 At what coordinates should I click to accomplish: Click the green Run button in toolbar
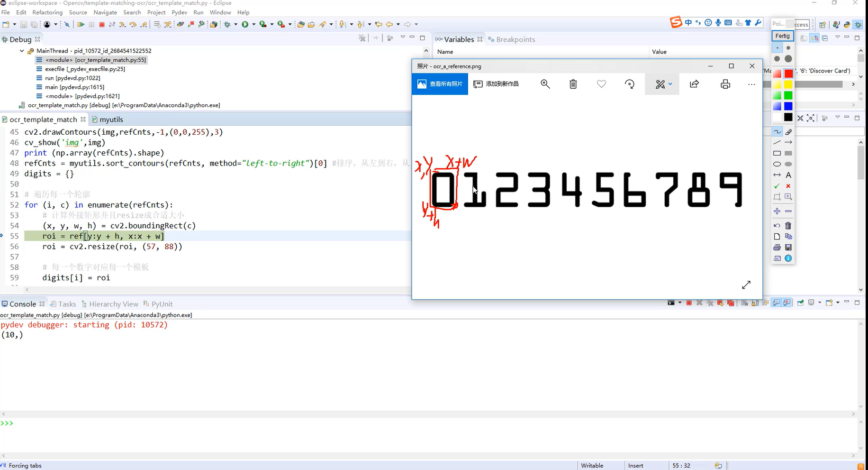click(x=245, y=24)
